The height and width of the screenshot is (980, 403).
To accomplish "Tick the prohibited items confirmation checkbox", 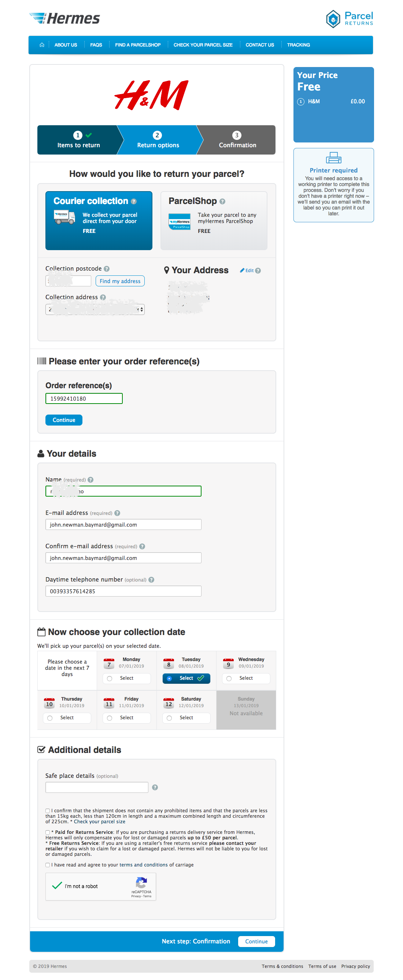I will coord(47,810).
